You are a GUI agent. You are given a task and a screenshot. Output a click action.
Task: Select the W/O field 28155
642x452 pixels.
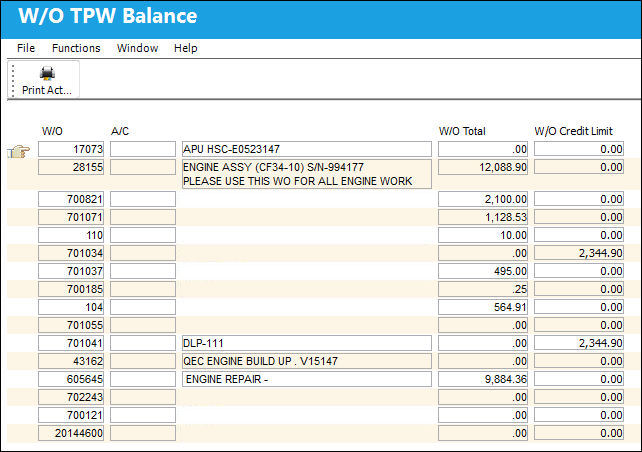pyautogui.click(x=71, y=167)
